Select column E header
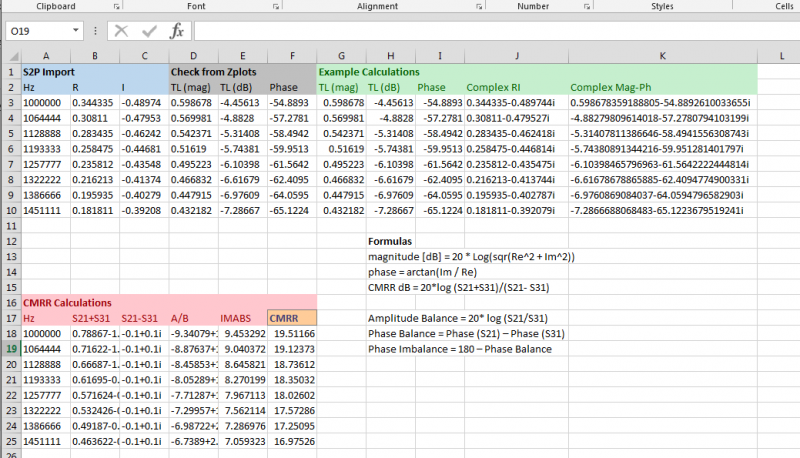 pos(243,56)
